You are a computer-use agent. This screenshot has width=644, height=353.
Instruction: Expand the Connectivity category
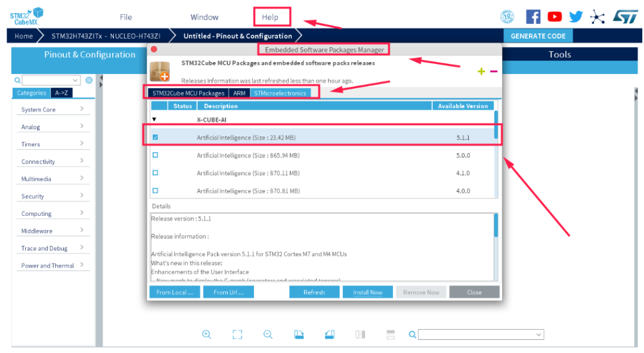click(x=52, y=161)
